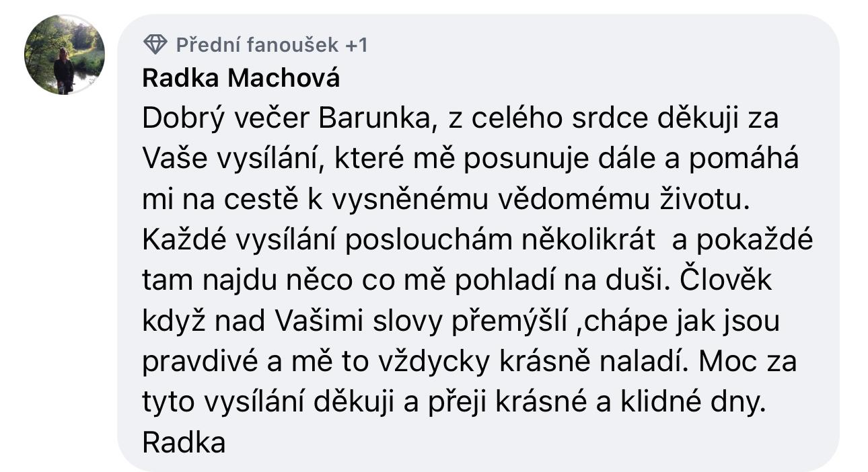Click the greeting Dobrý večer
Image resolution: width=868 pixels, height=472 pixels.
226,119
